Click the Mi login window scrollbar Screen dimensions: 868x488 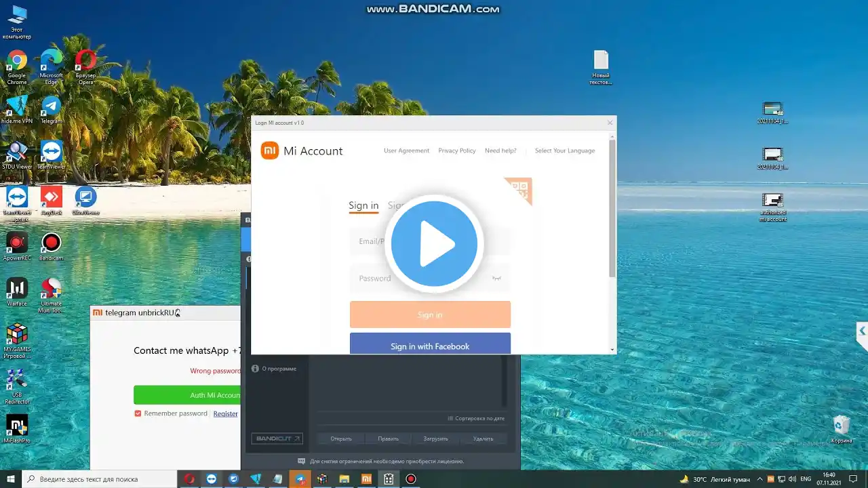tap(612, 208)
